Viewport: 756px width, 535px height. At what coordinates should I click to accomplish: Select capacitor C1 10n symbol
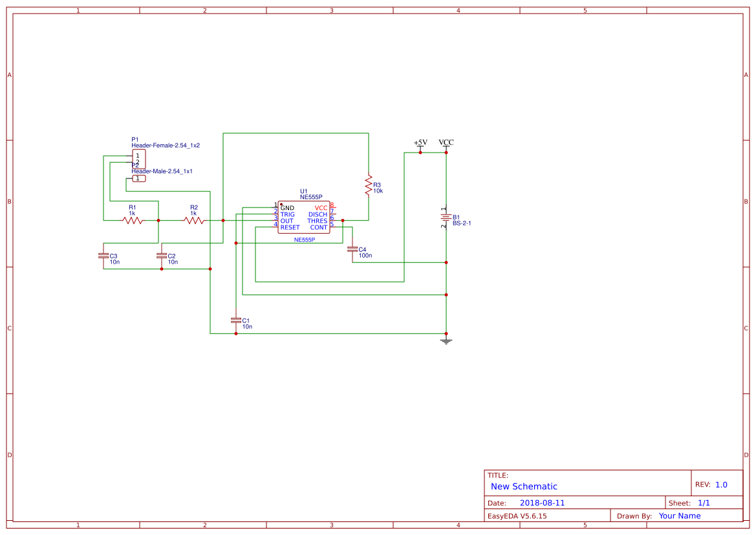[237, 320]
